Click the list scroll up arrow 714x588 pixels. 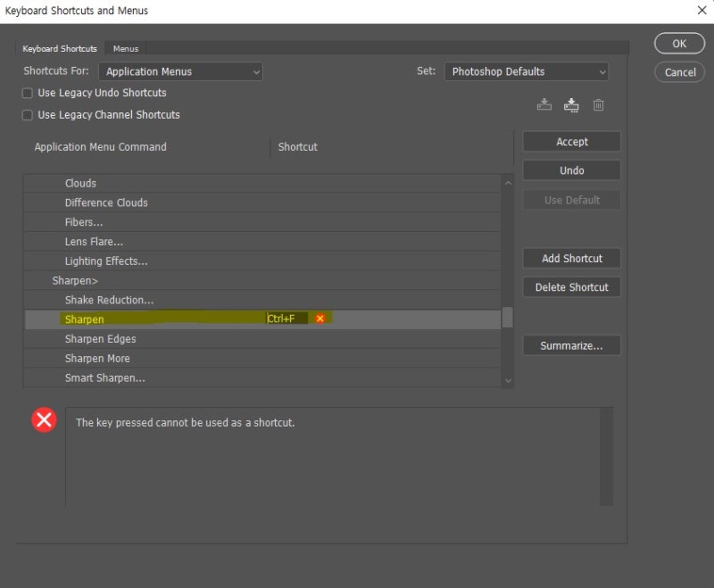click(508, 183)
